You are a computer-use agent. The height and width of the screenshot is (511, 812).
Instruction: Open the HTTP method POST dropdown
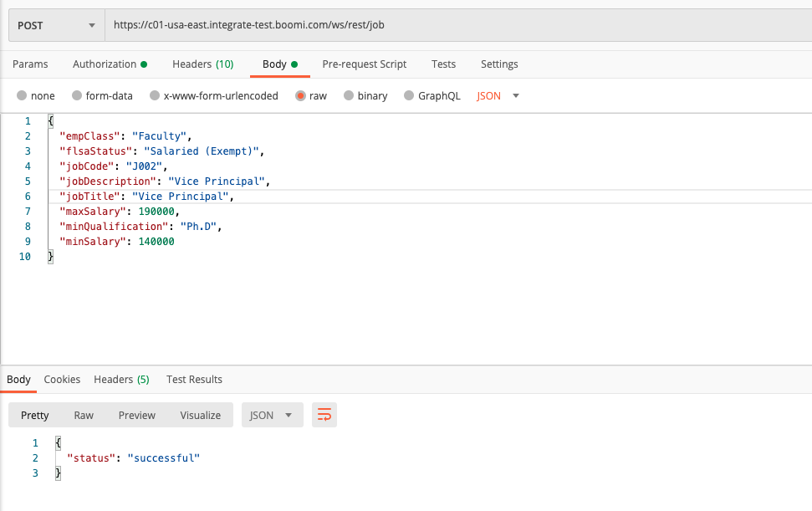click(x=56, y=25)
